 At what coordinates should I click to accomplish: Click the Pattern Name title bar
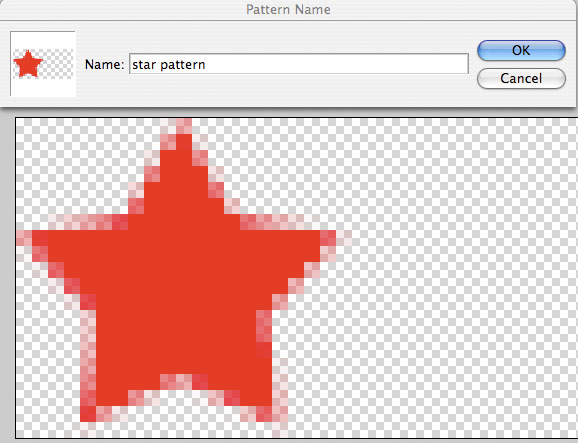(288, 10)
